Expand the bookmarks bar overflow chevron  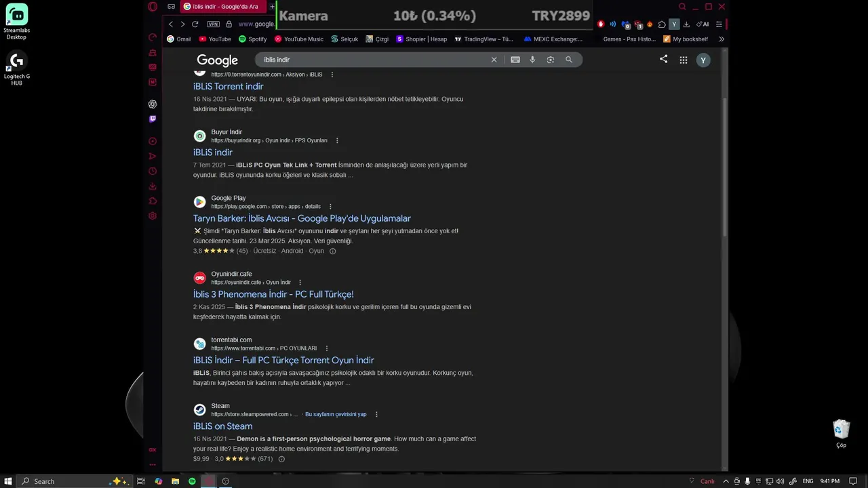721,39
